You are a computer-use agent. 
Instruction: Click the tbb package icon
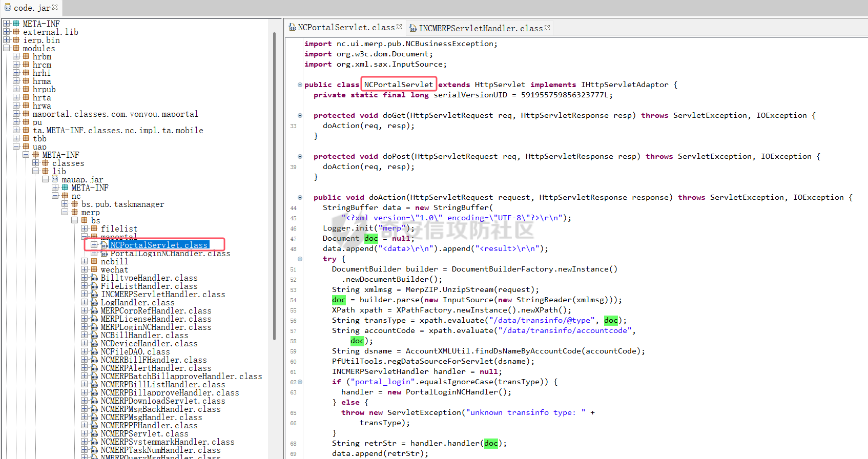pyautogui.click(x=26, y=138)
